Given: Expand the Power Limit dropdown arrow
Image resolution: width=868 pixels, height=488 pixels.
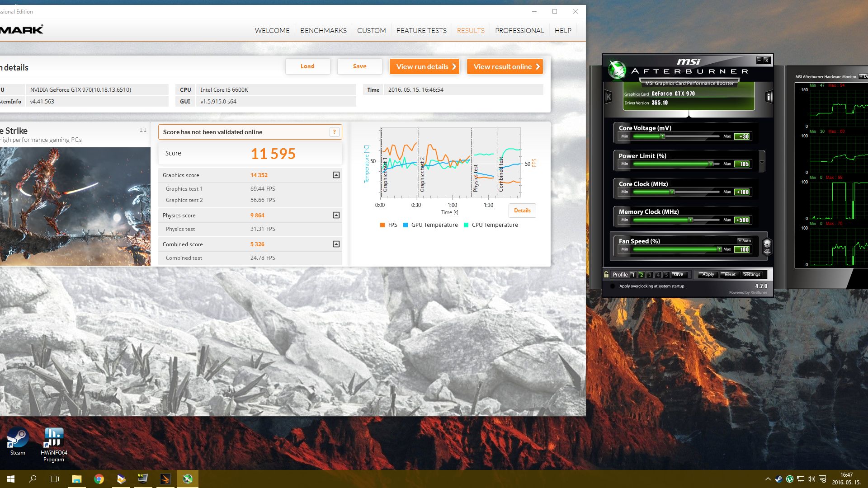Looking at the screenshot, I should 762,162.
